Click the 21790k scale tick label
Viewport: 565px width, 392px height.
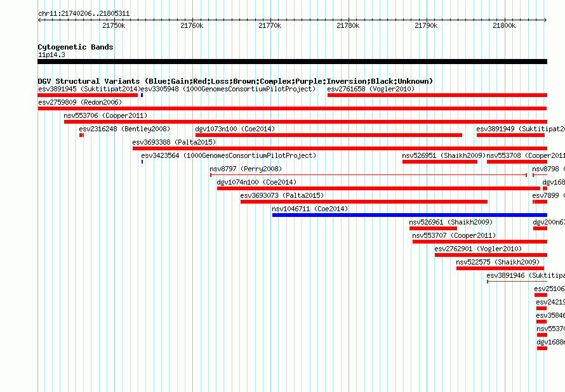(x=426, y=25)
